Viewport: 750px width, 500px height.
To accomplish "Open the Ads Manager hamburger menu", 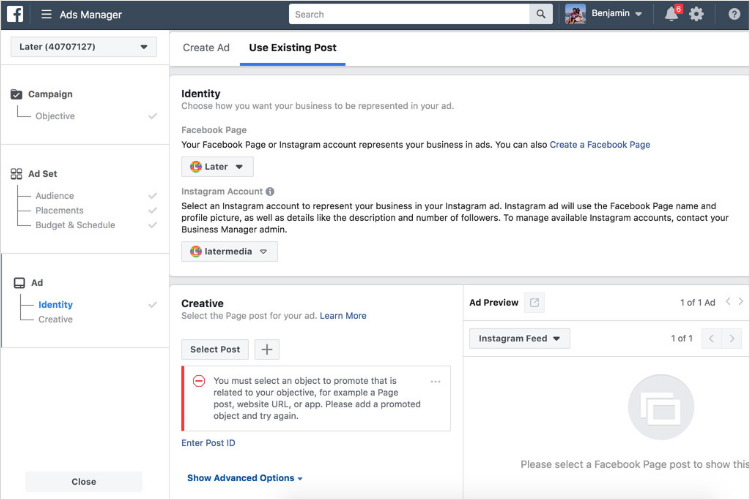I will point(46,14).
